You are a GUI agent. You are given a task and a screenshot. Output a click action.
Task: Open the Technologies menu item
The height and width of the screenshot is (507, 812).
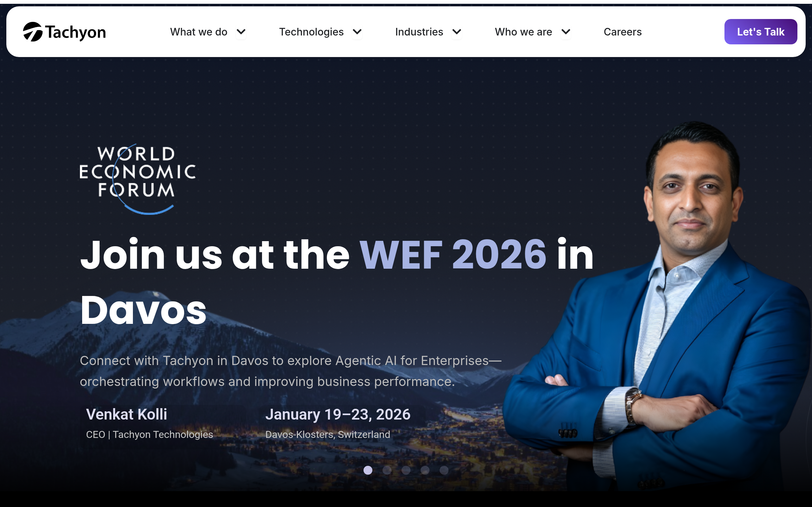click(311, 32)
